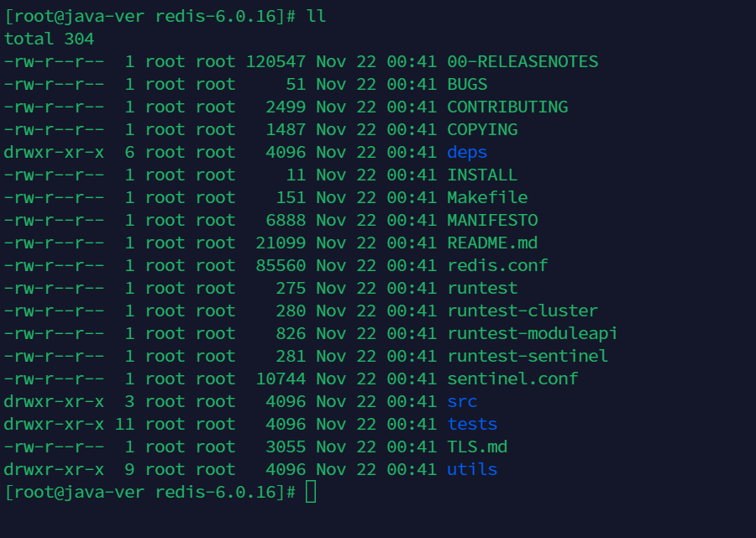Click the terminal cursor at bottom prompt

click(311, 492)
